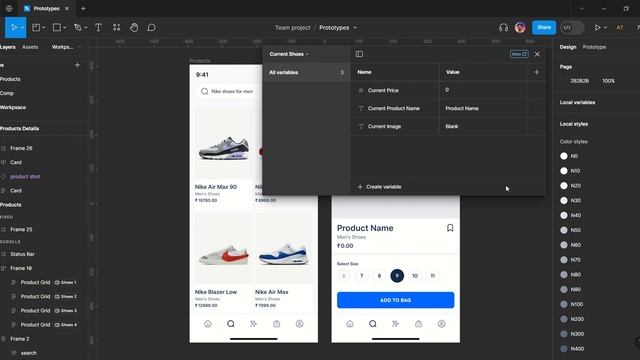Select the Frame 26 layer
Screen dimensions: 640x360
(x=21, y=148)
